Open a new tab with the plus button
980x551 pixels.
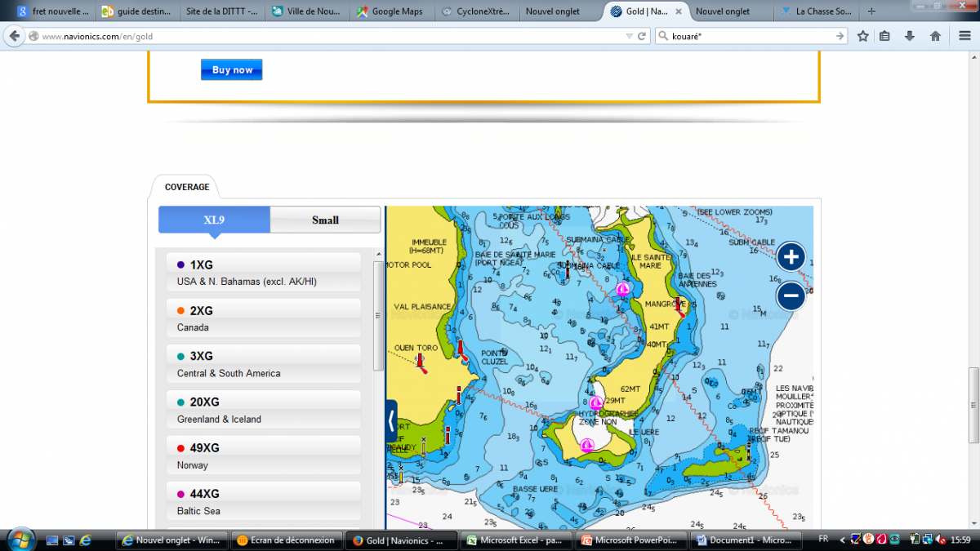(x=872, y=11)
